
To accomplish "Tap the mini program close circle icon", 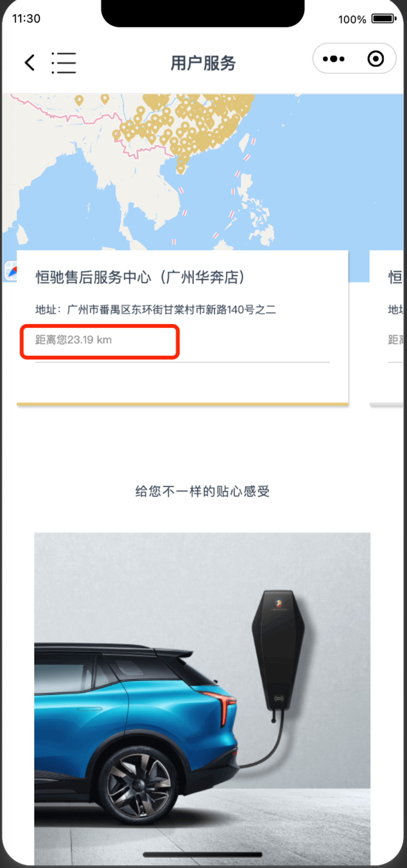I will (375, 59).
